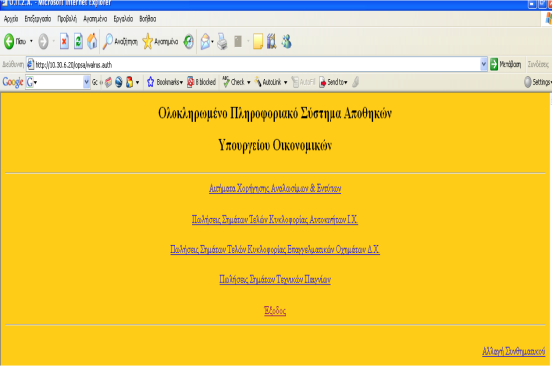Click the Google toolbar search field
The height and width of the screenshot is (367, 553).
coord(58,82)
